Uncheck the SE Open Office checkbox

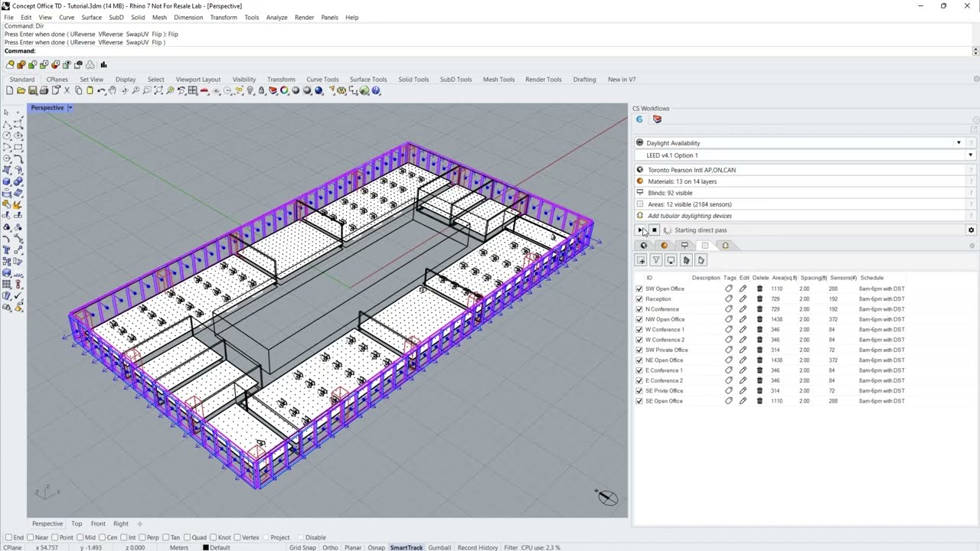[639, 401]
